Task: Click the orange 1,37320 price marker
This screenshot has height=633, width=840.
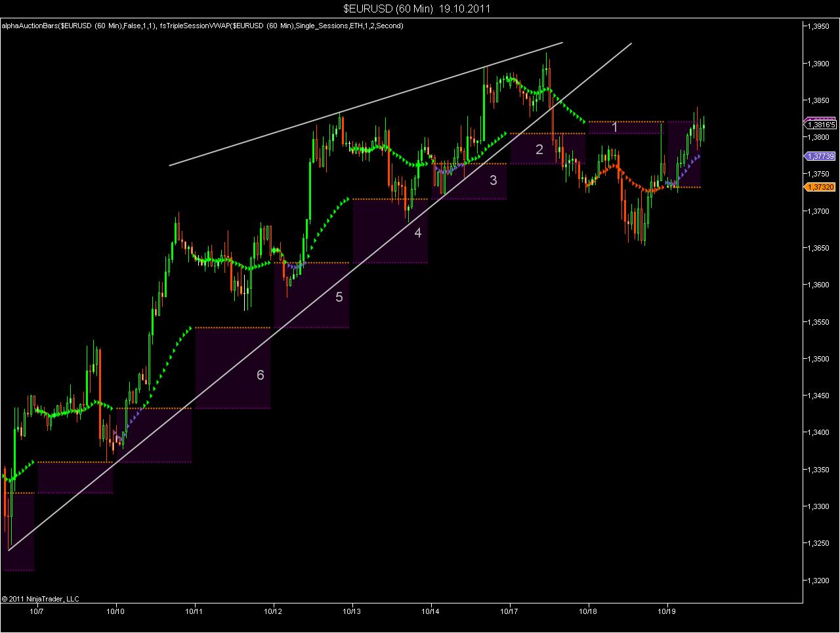Action: [x=820, y=187]
